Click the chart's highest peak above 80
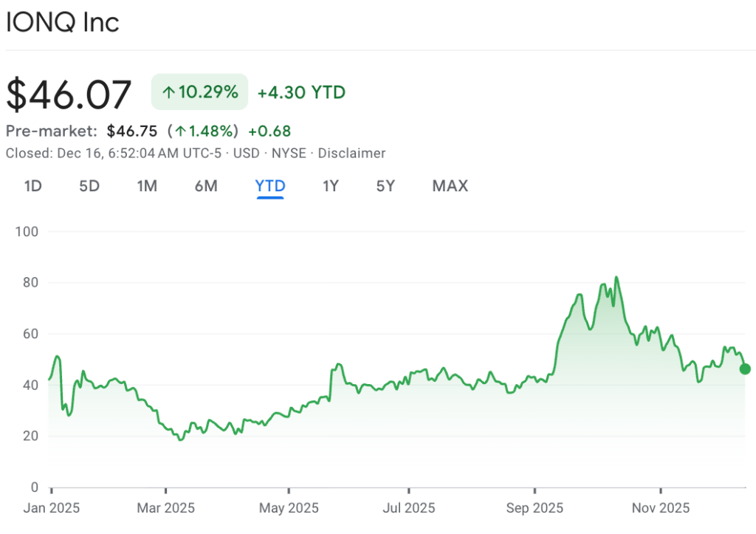 click(616, 278)
